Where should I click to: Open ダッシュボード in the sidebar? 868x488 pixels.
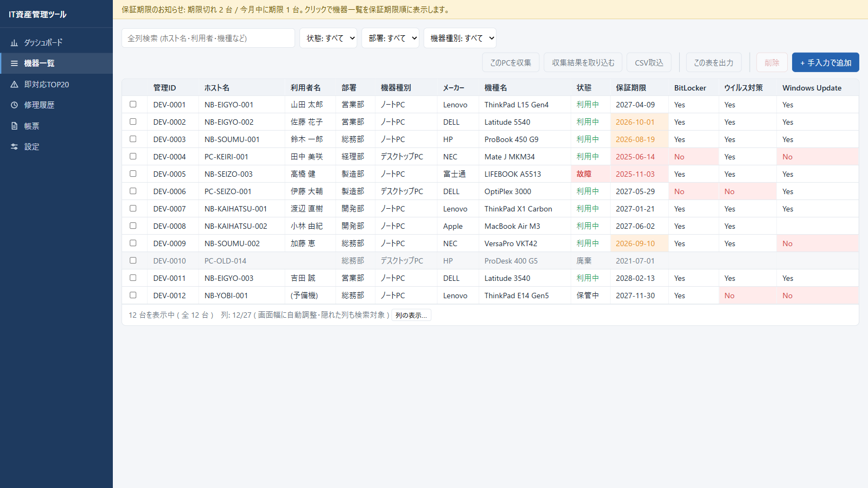point(56,43)
